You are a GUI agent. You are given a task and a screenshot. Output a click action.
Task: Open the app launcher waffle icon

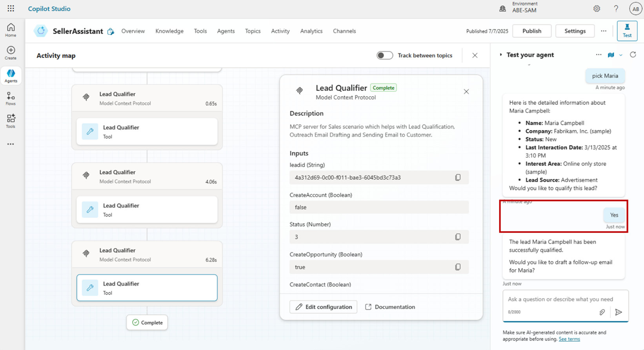click(x=11, y=8)
